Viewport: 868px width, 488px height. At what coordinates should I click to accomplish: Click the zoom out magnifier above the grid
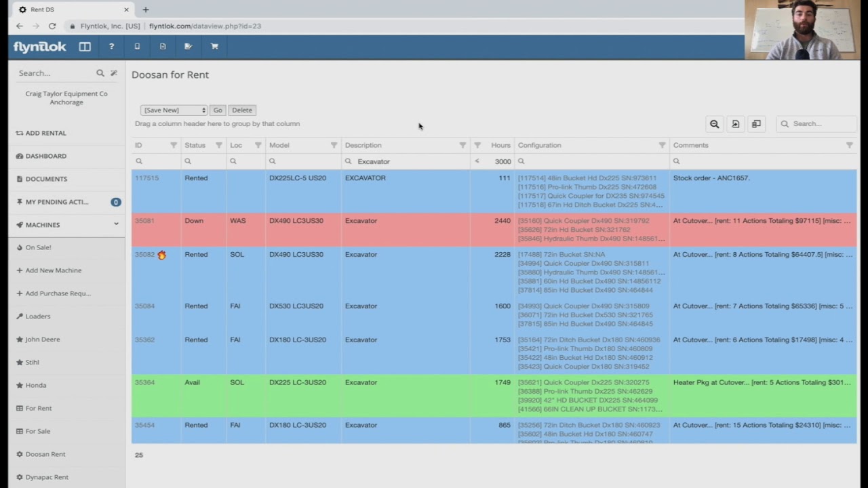(714, 124)
